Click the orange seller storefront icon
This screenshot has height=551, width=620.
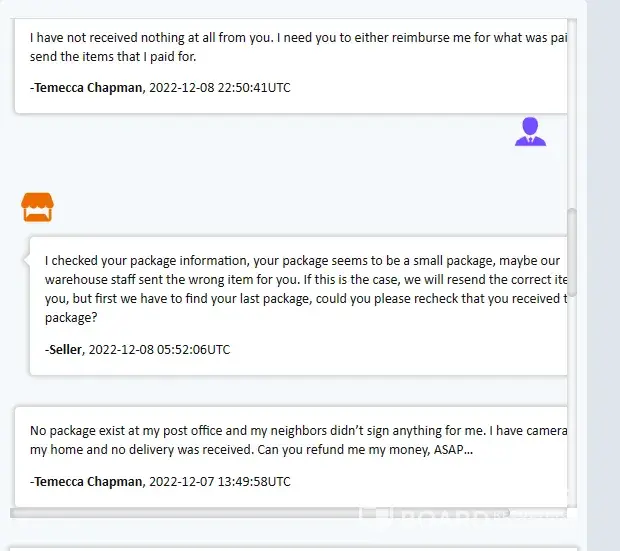pos(37,207)
